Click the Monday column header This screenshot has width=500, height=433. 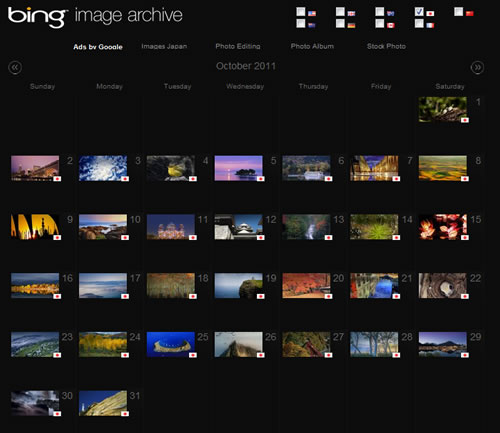coord(109,86)
